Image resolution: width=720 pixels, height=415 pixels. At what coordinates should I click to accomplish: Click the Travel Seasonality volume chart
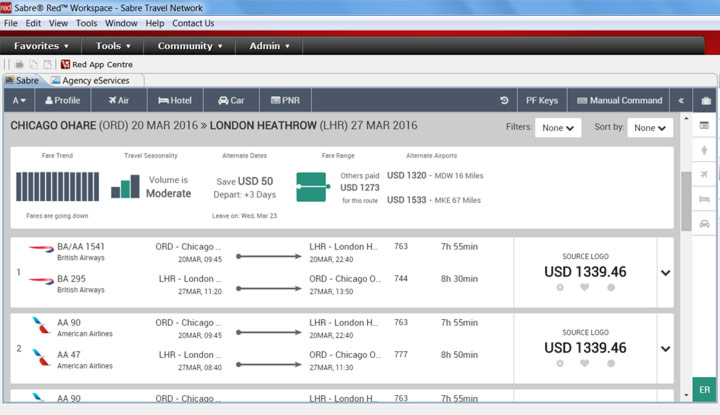(125, 186)
